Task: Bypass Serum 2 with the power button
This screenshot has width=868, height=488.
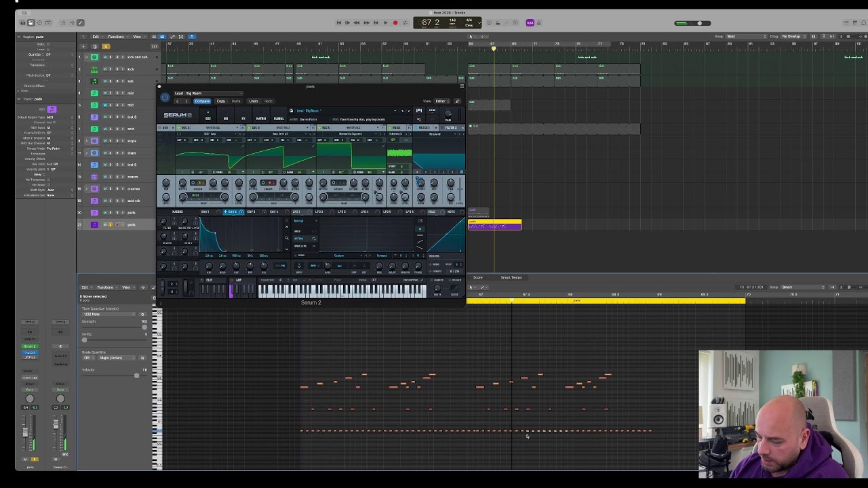Action: click(165, 98)
